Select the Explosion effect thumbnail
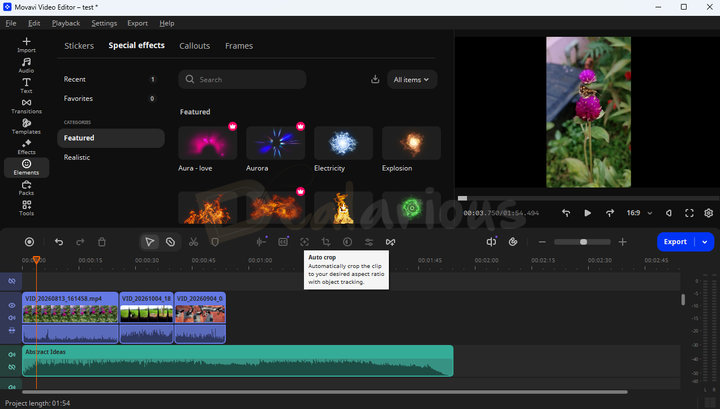 411,143
